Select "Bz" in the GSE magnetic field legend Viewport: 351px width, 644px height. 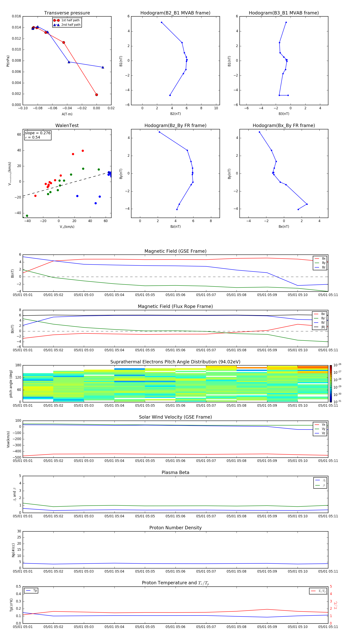[x=320, y=267]
